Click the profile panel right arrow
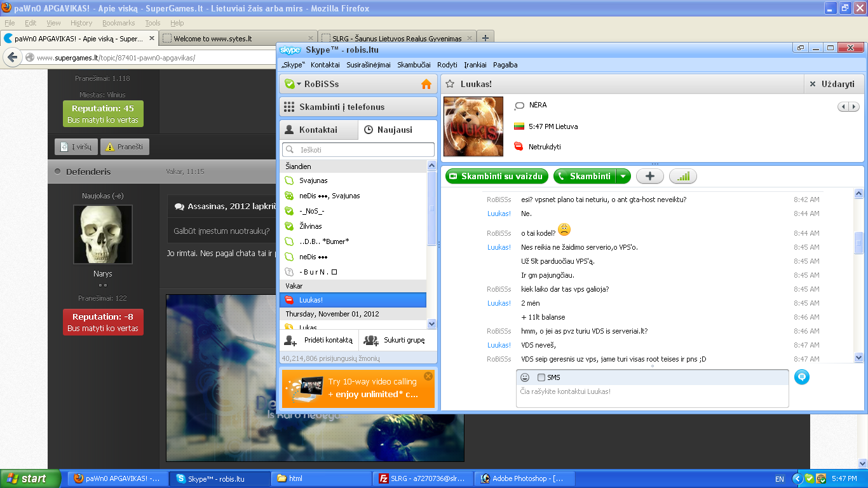The height and width of the screenshot is (488, 868). click(x=854, y=107)
